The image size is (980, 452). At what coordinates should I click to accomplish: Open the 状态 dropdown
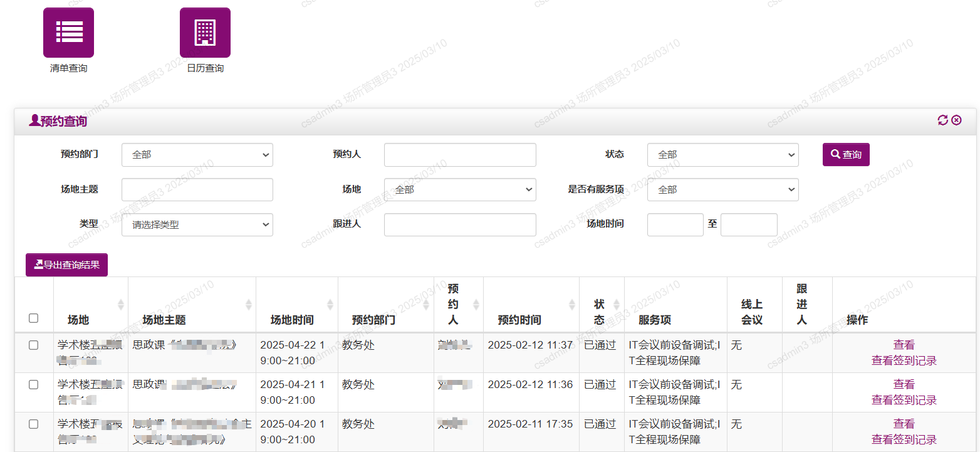point(723,154)
